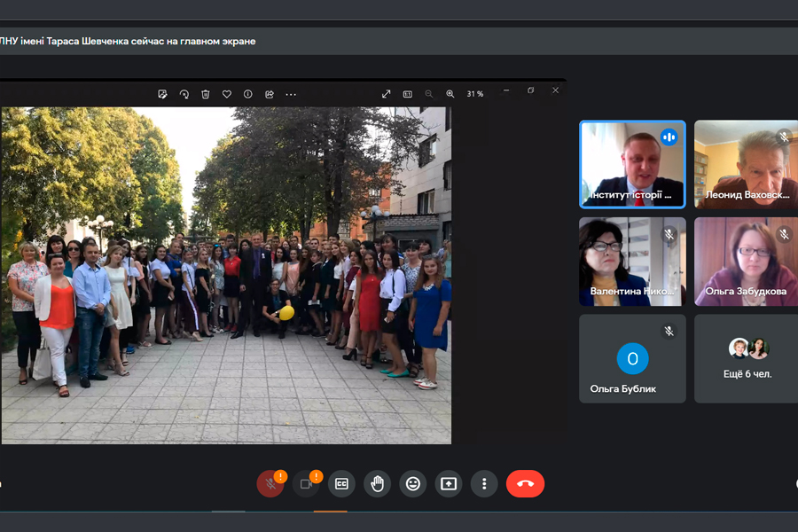Select the Ольга Бублик participant tile

point(632,359)
